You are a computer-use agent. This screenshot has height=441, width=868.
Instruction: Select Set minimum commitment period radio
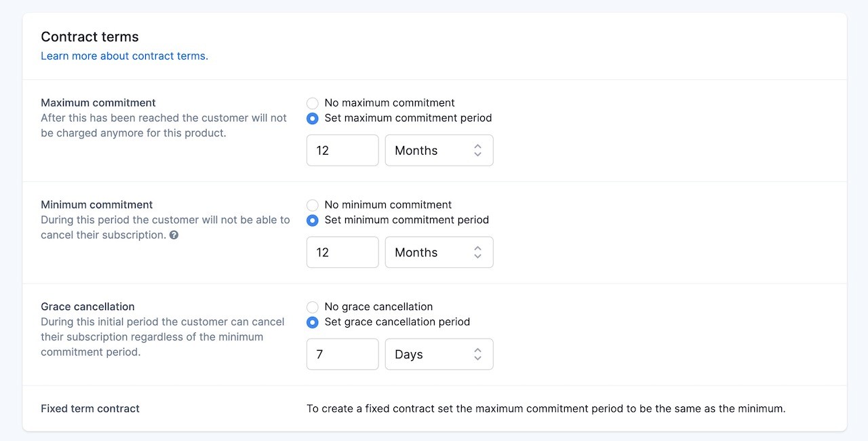click(313, 220)
